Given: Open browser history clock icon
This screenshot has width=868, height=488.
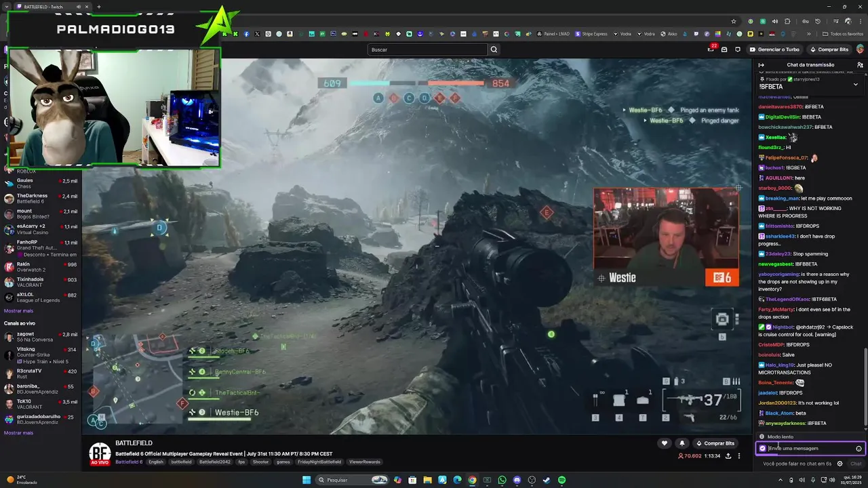Looking at the screenshot, I should click(818, 21).
